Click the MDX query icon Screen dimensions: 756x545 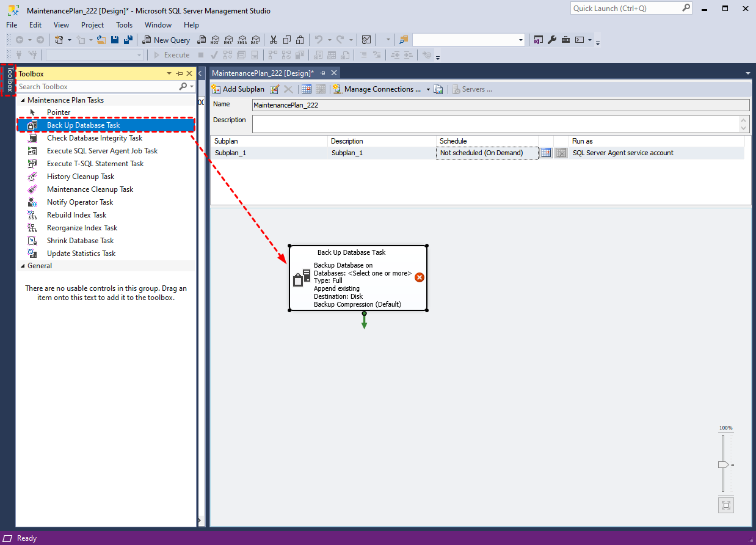click(x=215, y=40)
